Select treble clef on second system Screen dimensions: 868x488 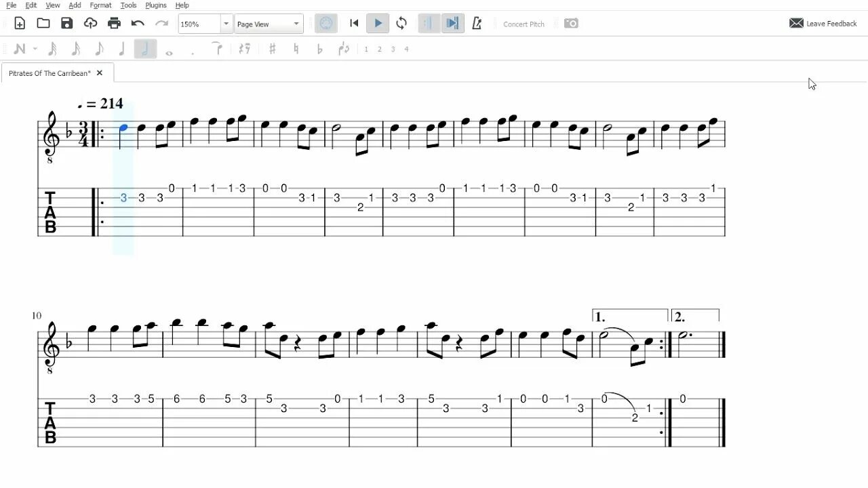[51, 346]
